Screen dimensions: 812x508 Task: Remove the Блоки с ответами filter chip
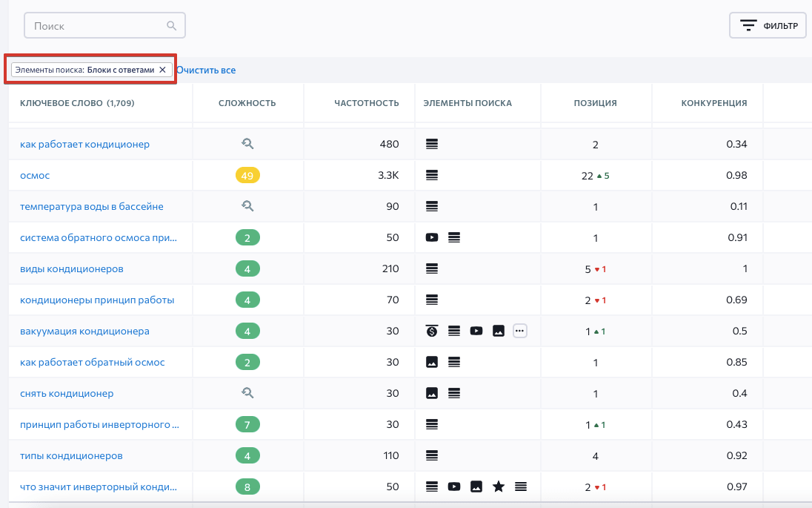[162, 70]
